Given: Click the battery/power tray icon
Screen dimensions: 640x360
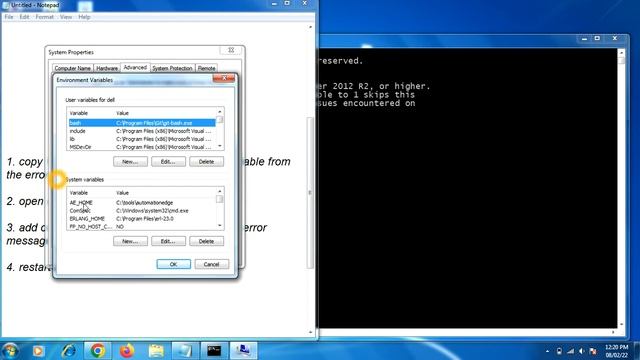Looking at the screenshot, I should (x=559, y=351).
